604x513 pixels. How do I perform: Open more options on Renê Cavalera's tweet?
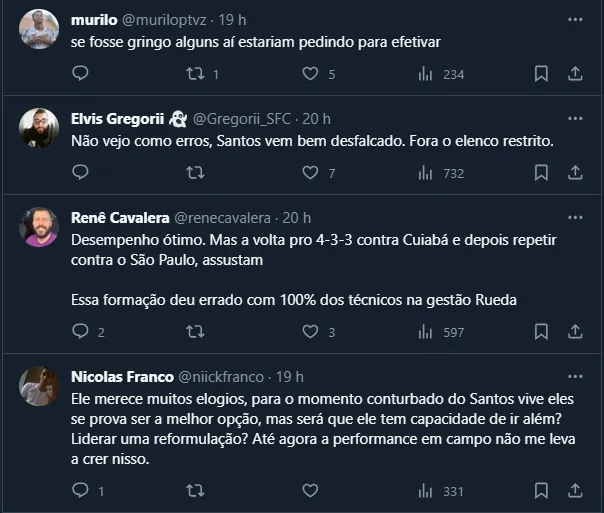tap(574, 218)
